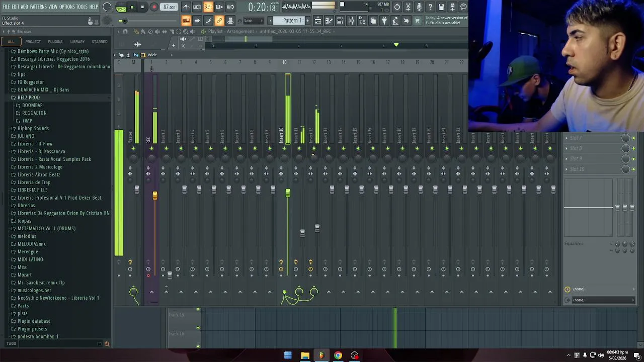The height and width of the screenshot is (362, 644).
Task: Open the Browser view icon
Action: (362, 21)
